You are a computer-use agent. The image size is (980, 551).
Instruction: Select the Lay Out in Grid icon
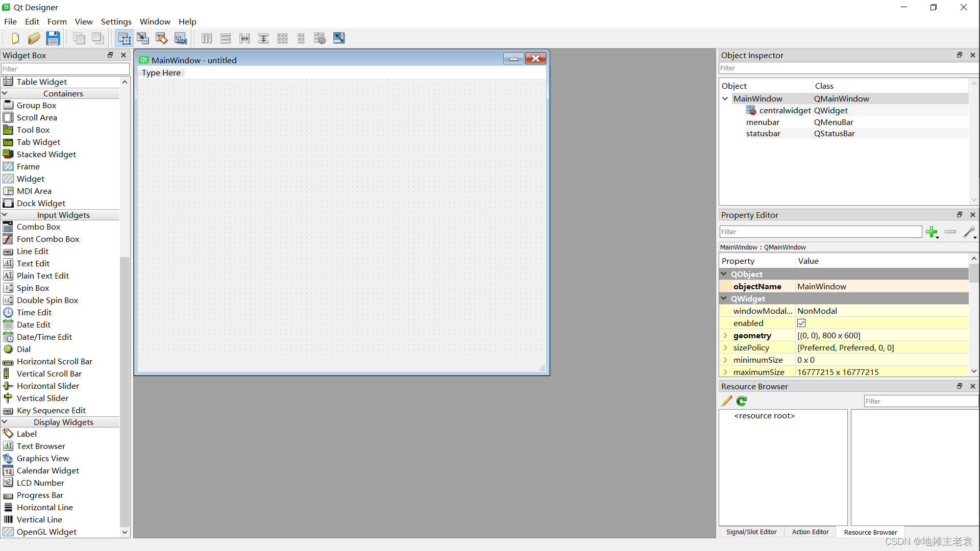[x=282, y=38]
